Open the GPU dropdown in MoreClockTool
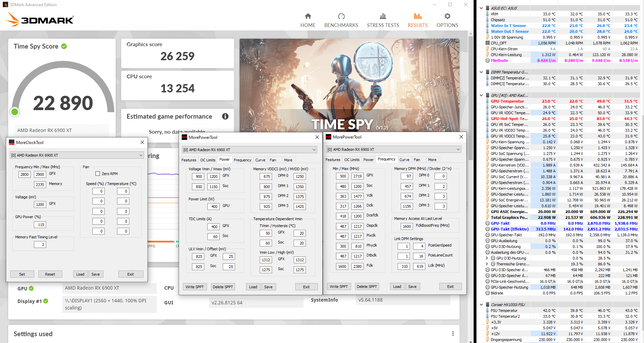 (x=77, y=155)
